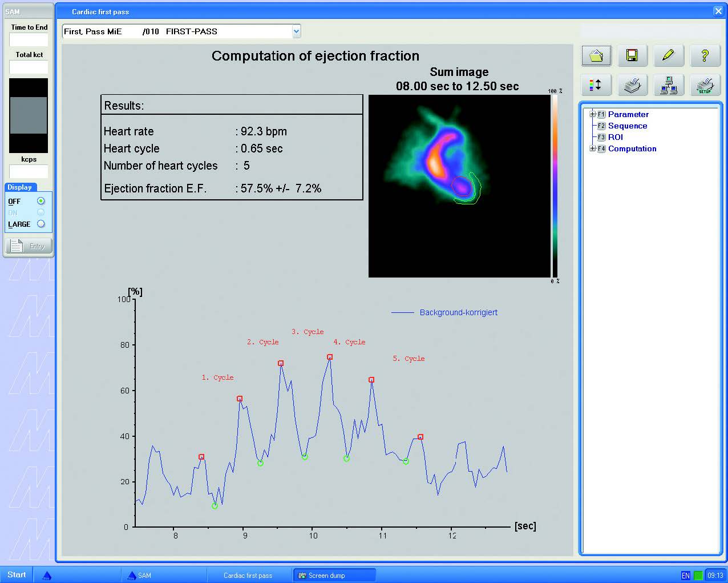Click the floppy disk save icon
Image resolution: width=728 pixels, height=583 pixels.
tap(632, 55)
